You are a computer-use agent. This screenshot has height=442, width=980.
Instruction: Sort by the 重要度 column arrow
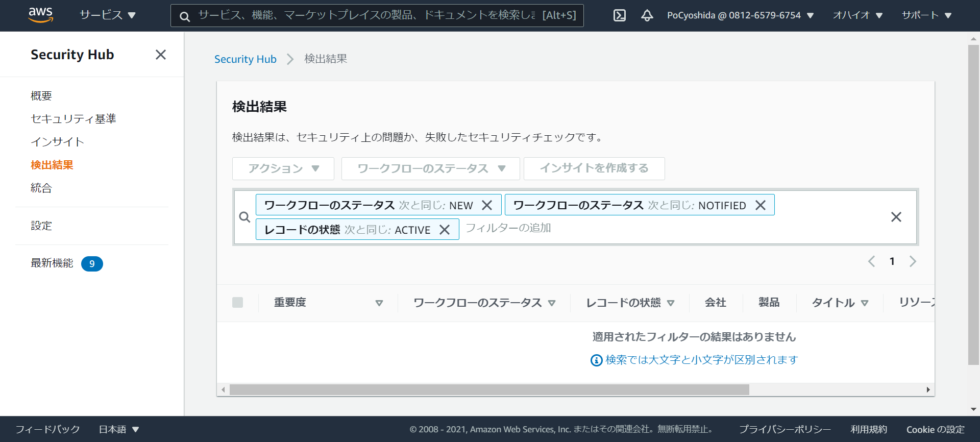click(x=379, y=303)
